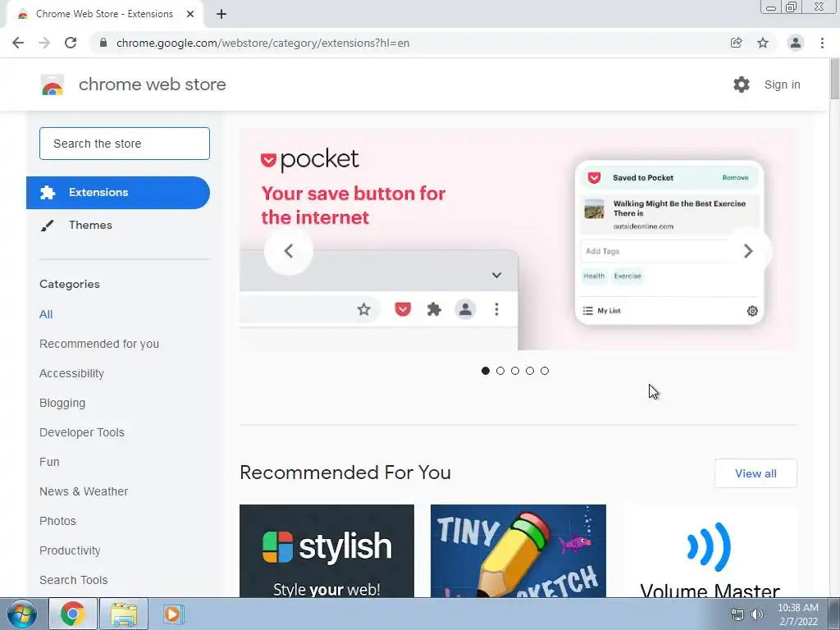The image size is (840, 630).
Task: Click the Health tag in the banner
Action: tap(594, 276)
